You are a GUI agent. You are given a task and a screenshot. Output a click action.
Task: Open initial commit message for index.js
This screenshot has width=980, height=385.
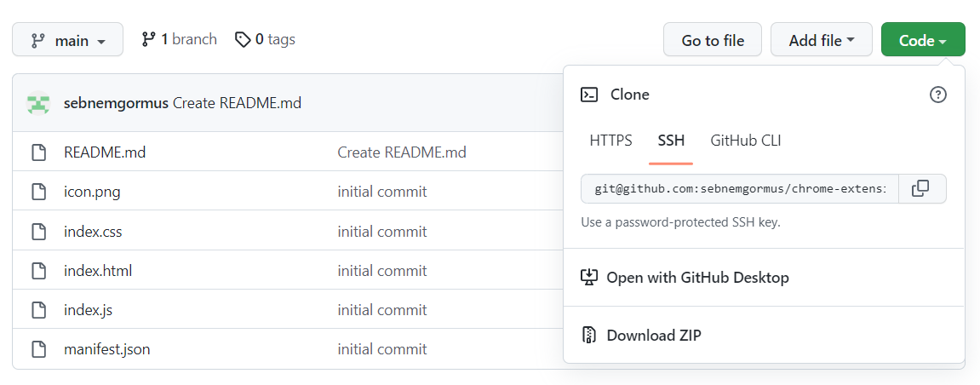(x=382, y=309)
